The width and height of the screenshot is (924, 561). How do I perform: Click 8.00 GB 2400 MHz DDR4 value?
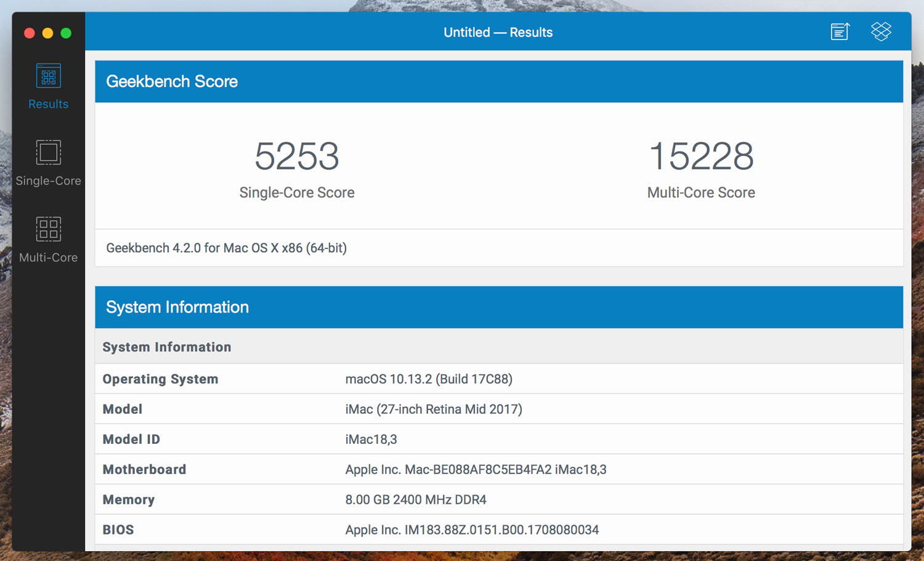[x=416, y=500]
